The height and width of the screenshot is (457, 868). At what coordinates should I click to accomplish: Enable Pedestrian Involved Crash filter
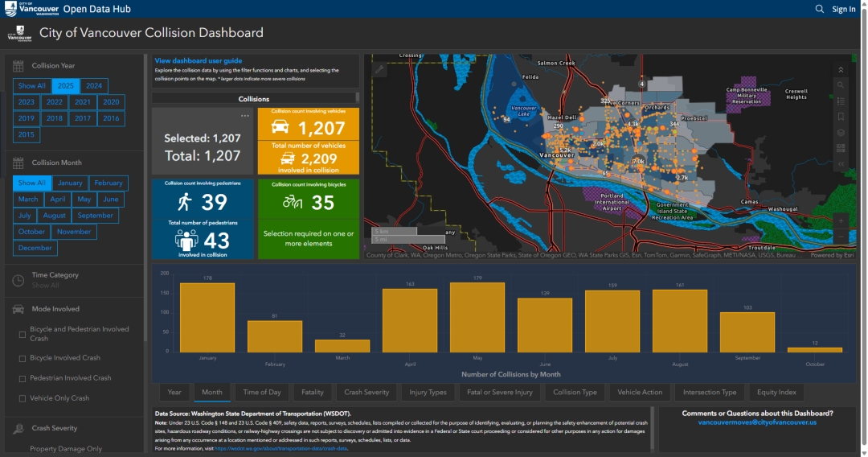[x=23, y=378]
